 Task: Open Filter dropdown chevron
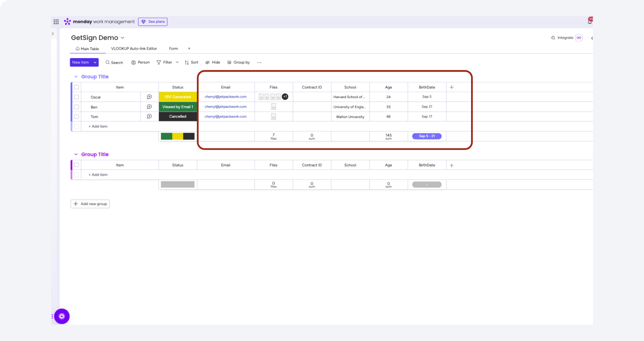(x=177, y=62)
